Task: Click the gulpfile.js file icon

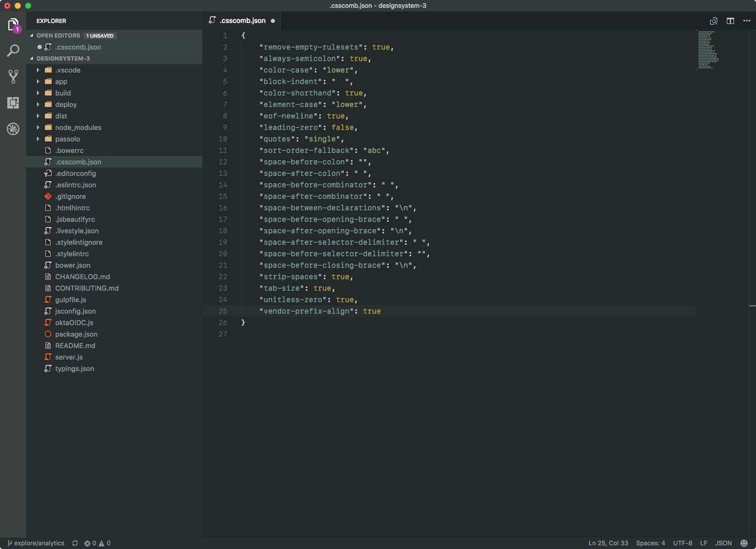Action: click(x=48, y=300)
